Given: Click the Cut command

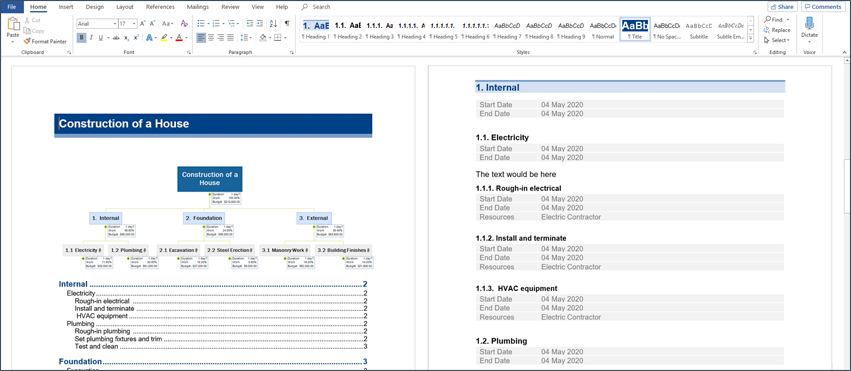Looking at the screenshot, I should [x=32, y=20].
